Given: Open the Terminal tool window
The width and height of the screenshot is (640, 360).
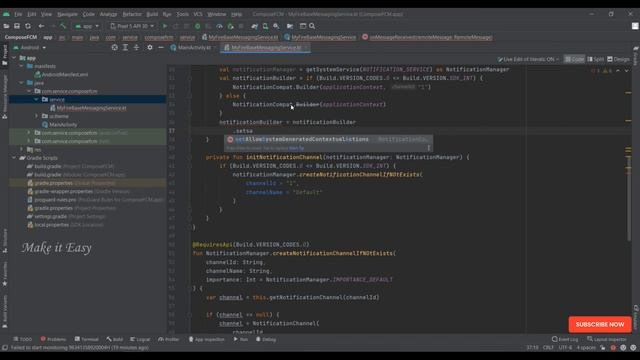Looking at the screenshot, I should coord(87,339).
